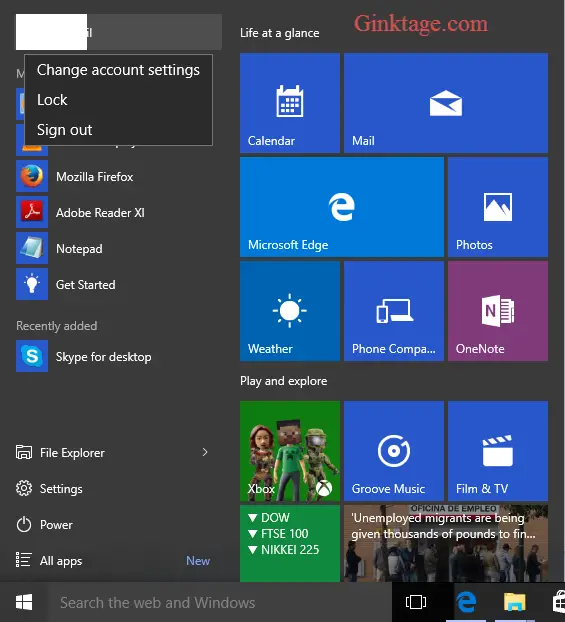
Task: Click the Play and explore group header
Action: (x=283, y=381)
